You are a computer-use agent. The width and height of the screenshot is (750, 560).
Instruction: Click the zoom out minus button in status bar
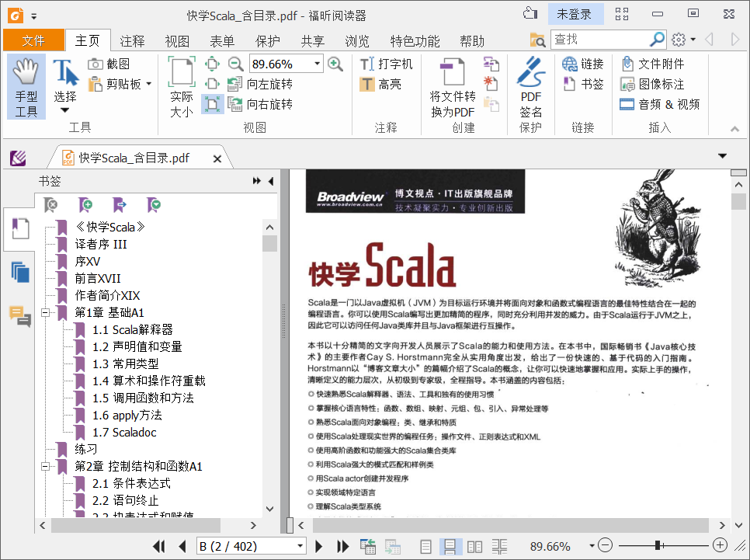[x=605, y=545]
